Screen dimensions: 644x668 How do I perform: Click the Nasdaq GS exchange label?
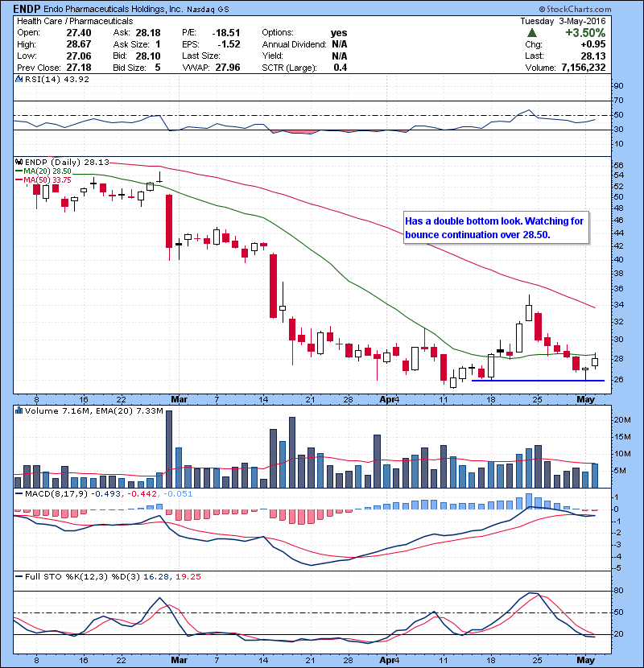point(207,10)
